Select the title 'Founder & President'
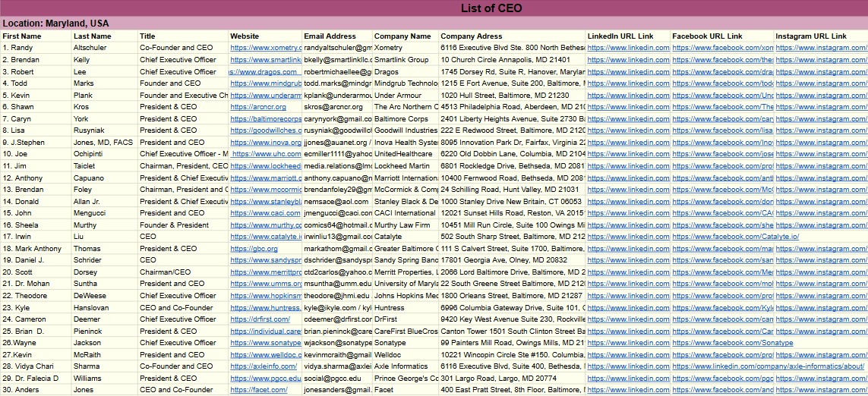868x396 pixels. (183, 225)
